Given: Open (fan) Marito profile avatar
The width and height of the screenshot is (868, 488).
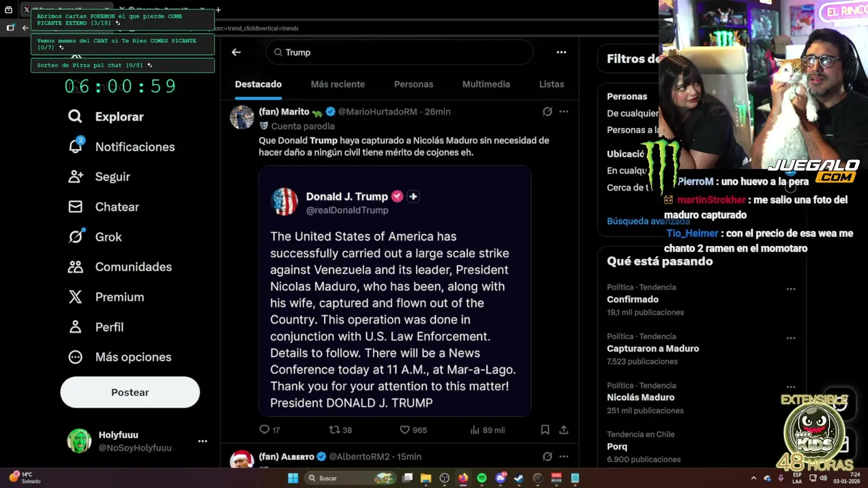Looking at the screenshot, I should pos(242,117).
